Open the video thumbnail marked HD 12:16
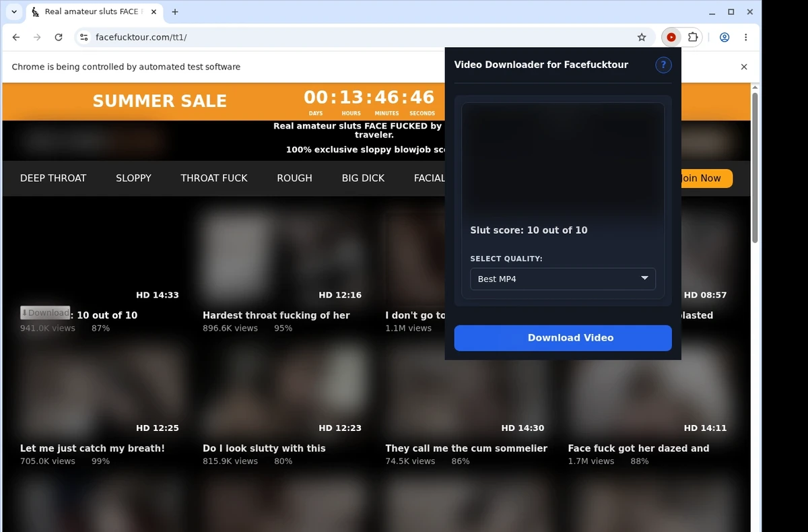 283,255
